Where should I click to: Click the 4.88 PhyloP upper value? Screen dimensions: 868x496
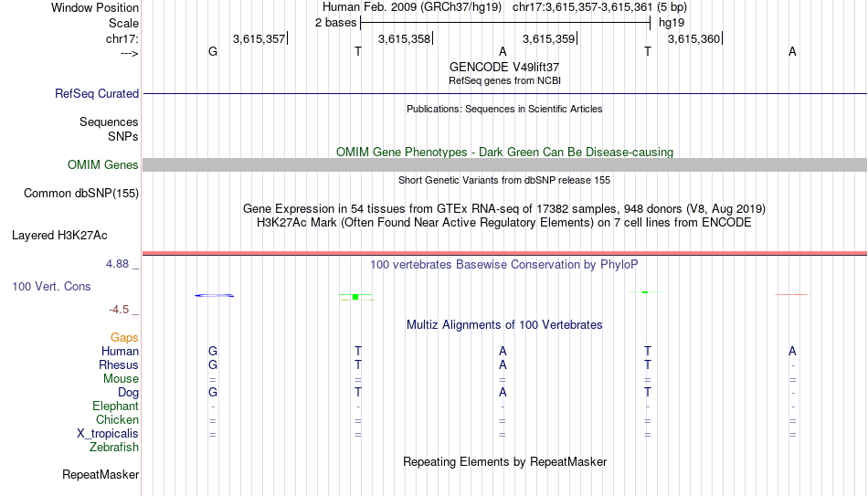pyautogui.click(x=117, y=264)
